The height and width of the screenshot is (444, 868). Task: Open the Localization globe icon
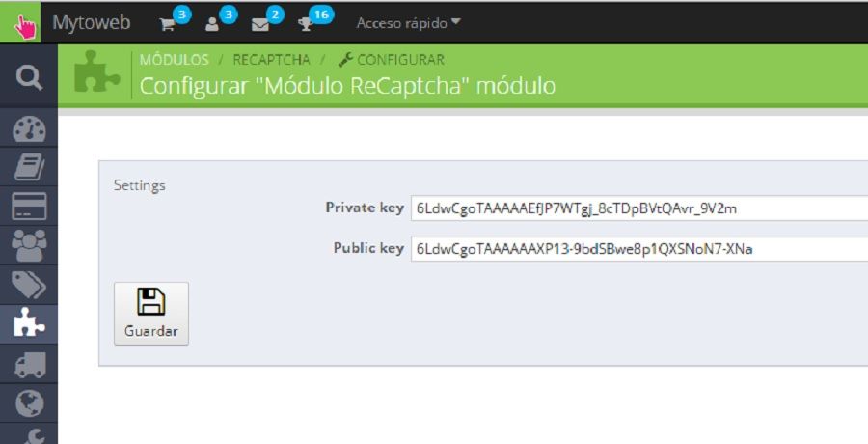[29, 403]
